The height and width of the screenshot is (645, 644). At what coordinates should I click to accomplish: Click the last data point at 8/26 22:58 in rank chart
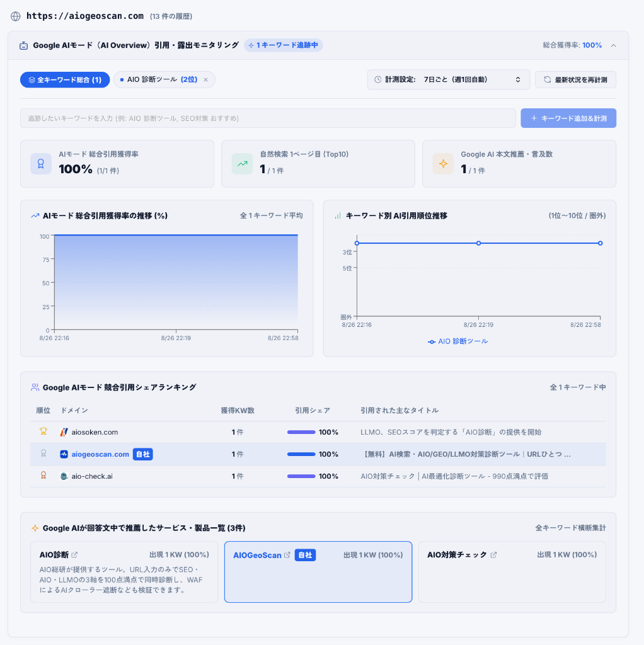point(601,243)
